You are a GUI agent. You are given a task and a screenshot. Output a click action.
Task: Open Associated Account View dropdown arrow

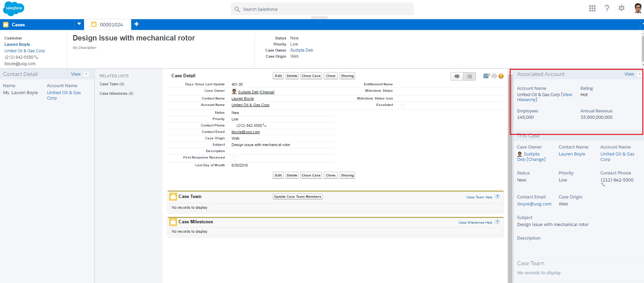[x=639, y=74]
